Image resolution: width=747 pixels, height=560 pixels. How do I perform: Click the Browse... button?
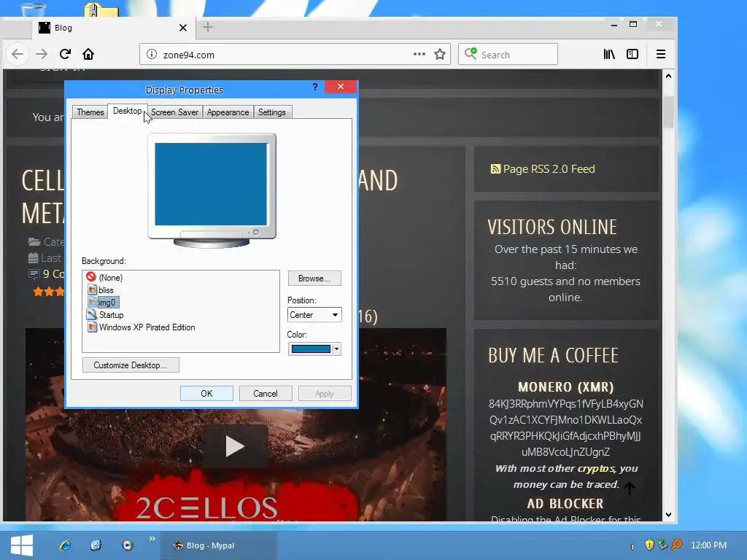[x=314, y=278]
